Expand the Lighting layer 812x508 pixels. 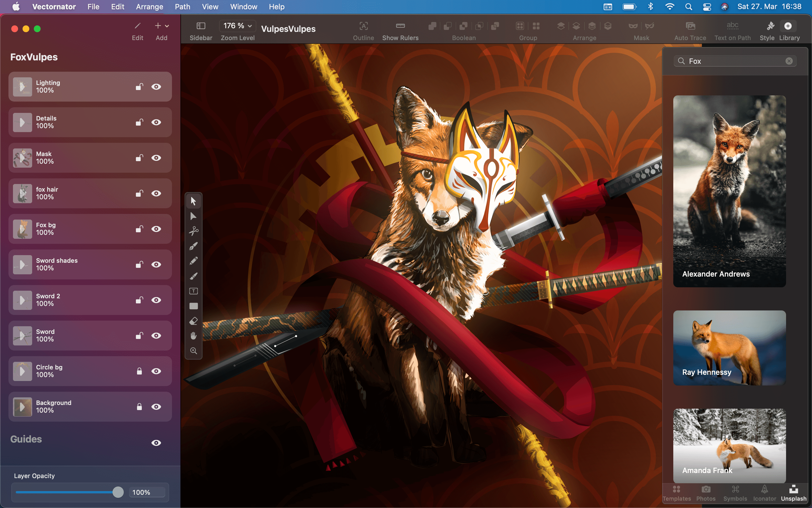[22, 87]
